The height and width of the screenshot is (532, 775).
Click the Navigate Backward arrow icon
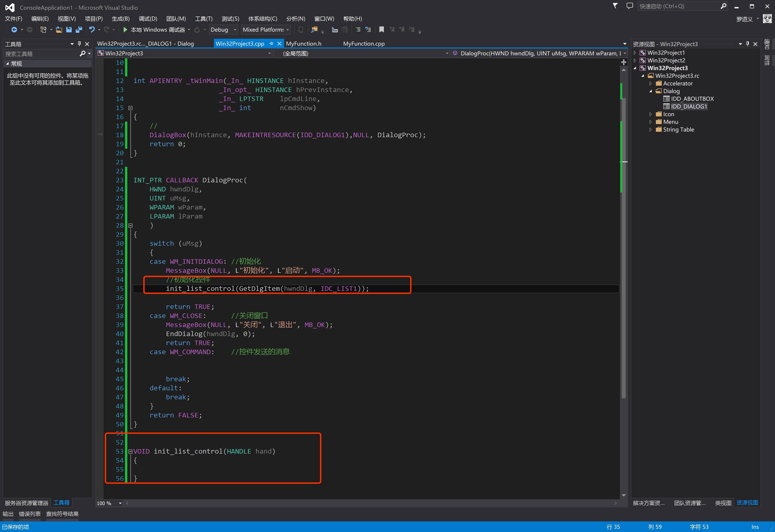[14, 30]
